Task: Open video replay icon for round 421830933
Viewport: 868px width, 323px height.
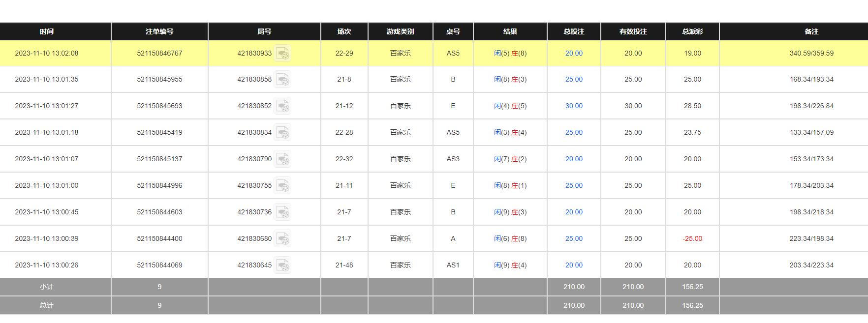Action: point(282,54)
